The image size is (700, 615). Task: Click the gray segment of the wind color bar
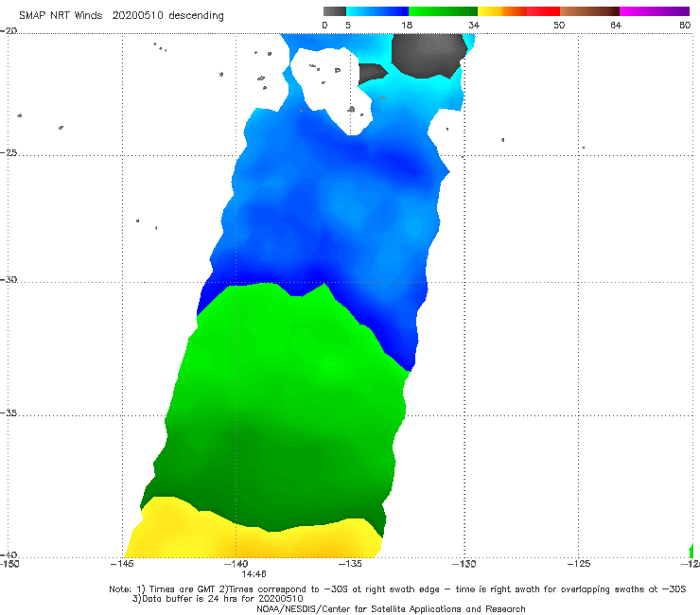tap(334, 11)
